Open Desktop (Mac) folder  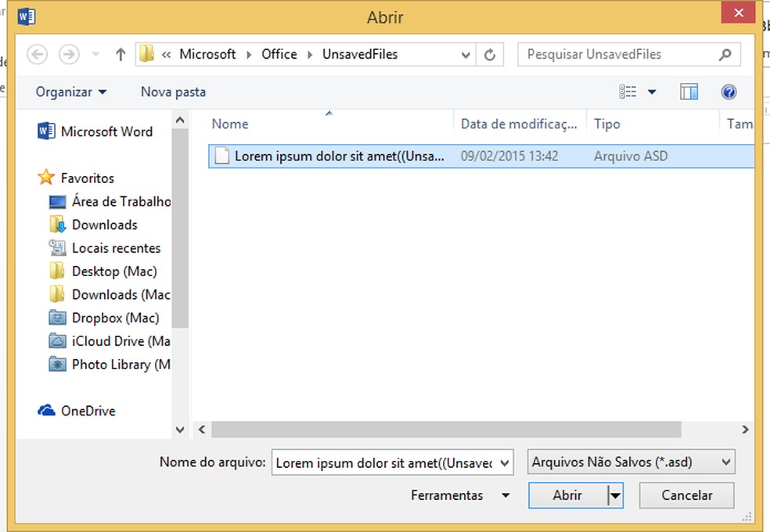tap(103, 271)
